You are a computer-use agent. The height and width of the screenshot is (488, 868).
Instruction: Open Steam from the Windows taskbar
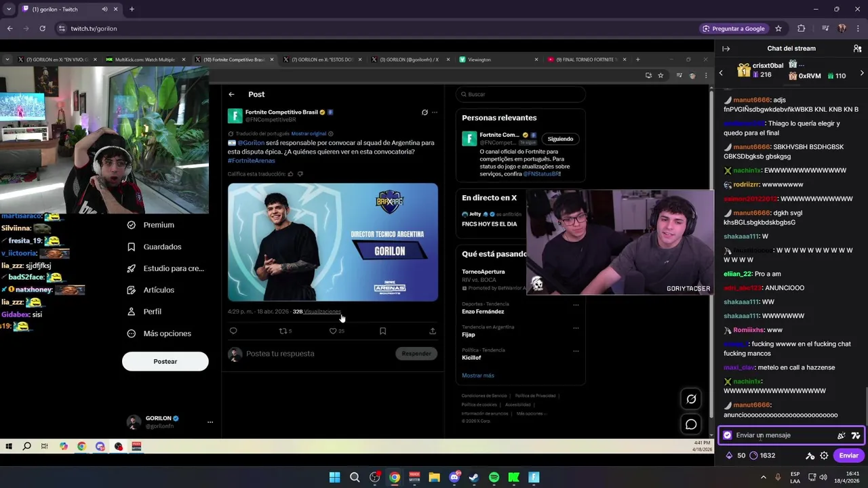click(474, 477)
